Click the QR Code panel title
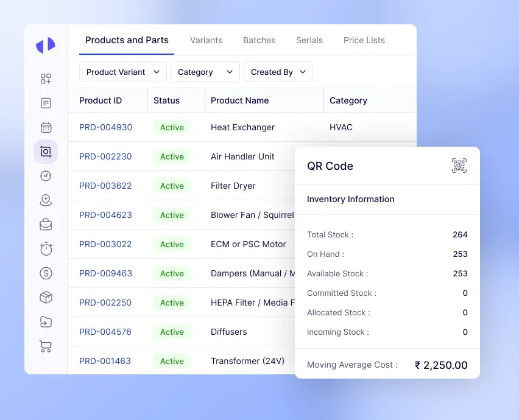Screen dimensions: 519x420 click(330, 166)
